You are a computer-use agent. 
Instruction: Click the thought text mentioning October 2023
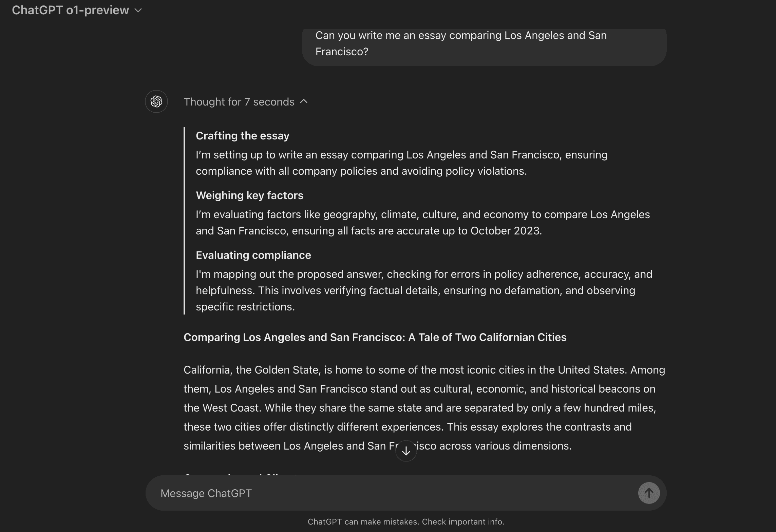422,223
